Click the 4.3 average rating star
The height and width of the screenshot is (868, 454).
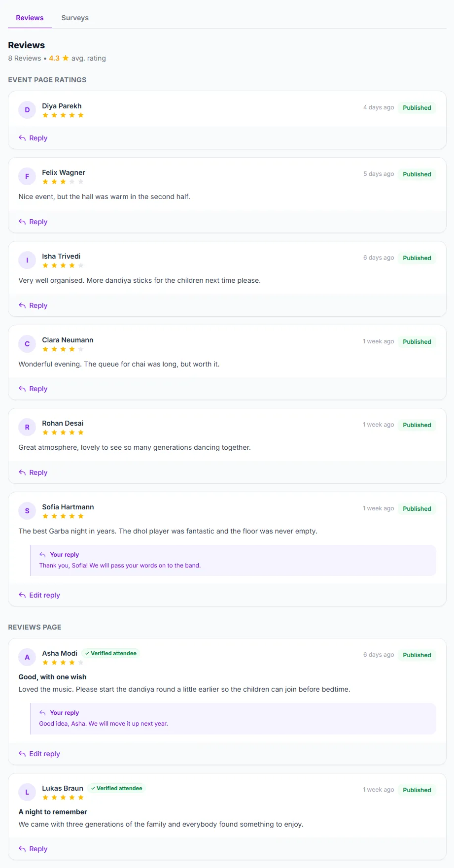[x=66, y=58]
